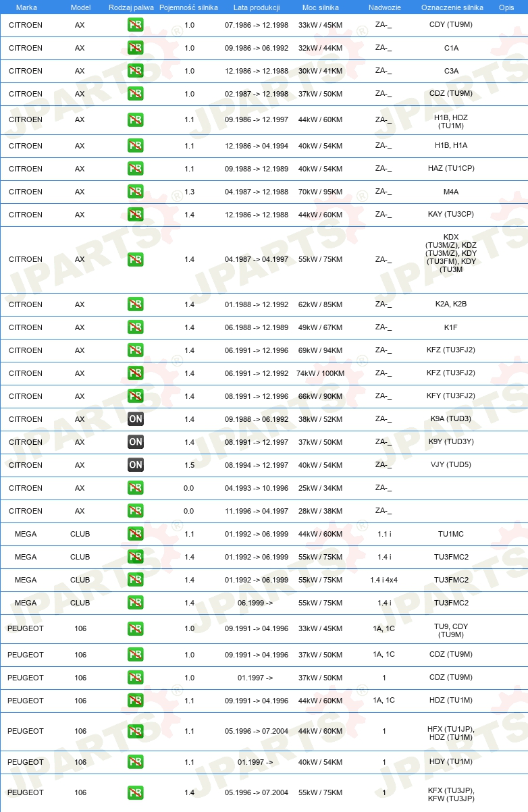Click the petrol icon in K1F row

tap(136, 327)
